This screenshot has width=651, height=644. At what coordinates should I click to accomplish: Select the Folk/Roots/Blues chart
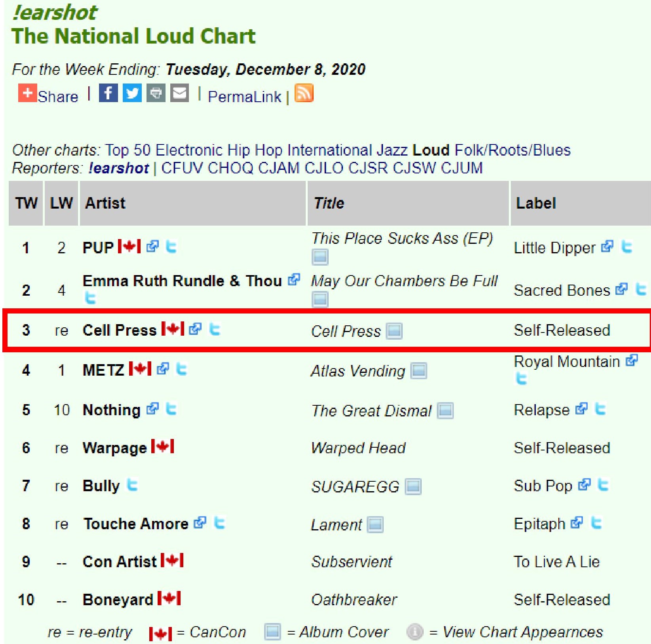point(512,150)
